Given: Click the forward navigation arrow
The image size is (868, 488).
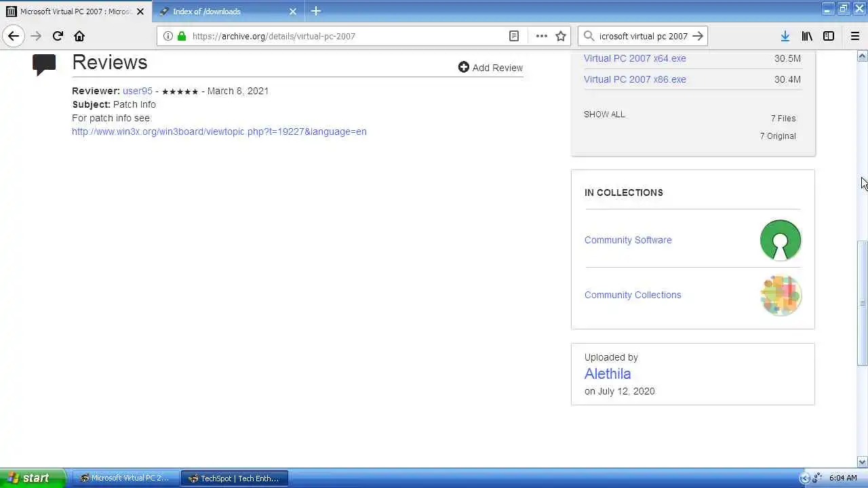Looking at the screenshot, I should [x=36, y=36].
